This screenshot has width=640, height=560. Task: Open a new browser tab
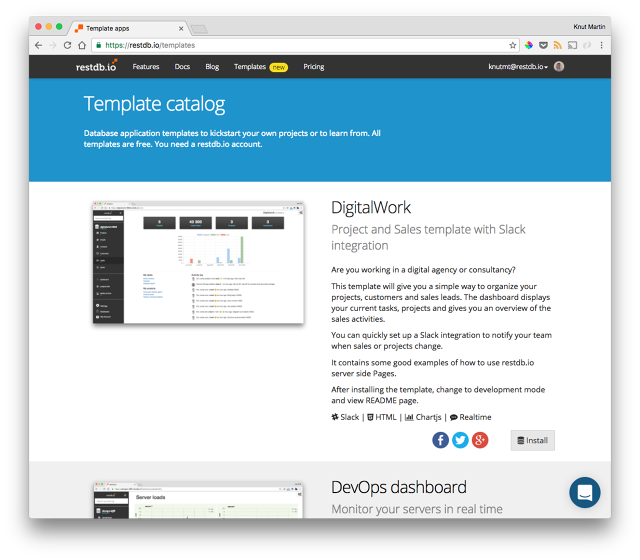click(199, 29)
